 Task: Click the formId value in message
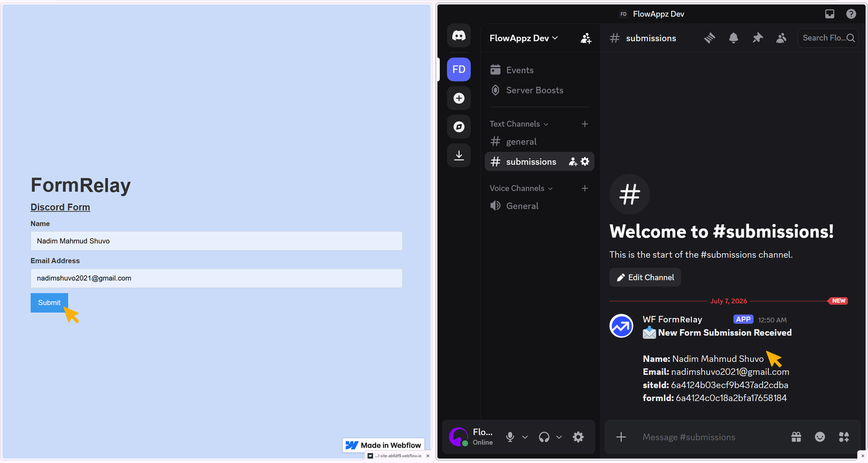click(x=731, y=398)
